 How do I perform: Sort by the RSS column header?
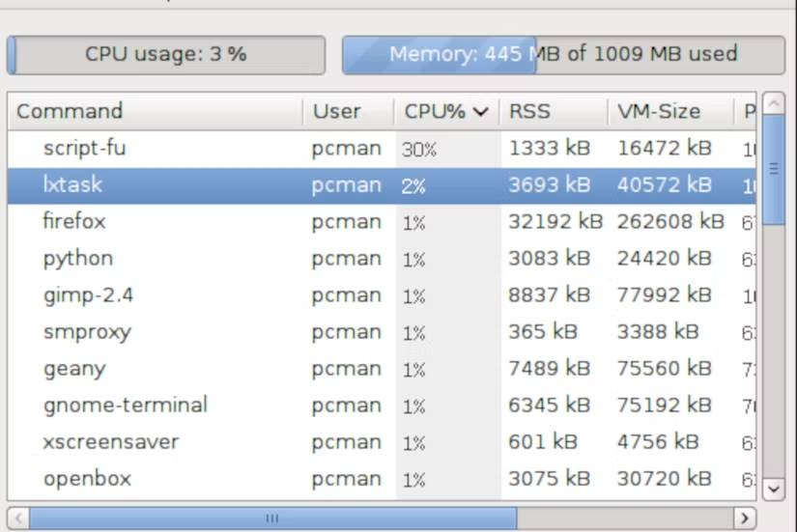pos(554,111)
